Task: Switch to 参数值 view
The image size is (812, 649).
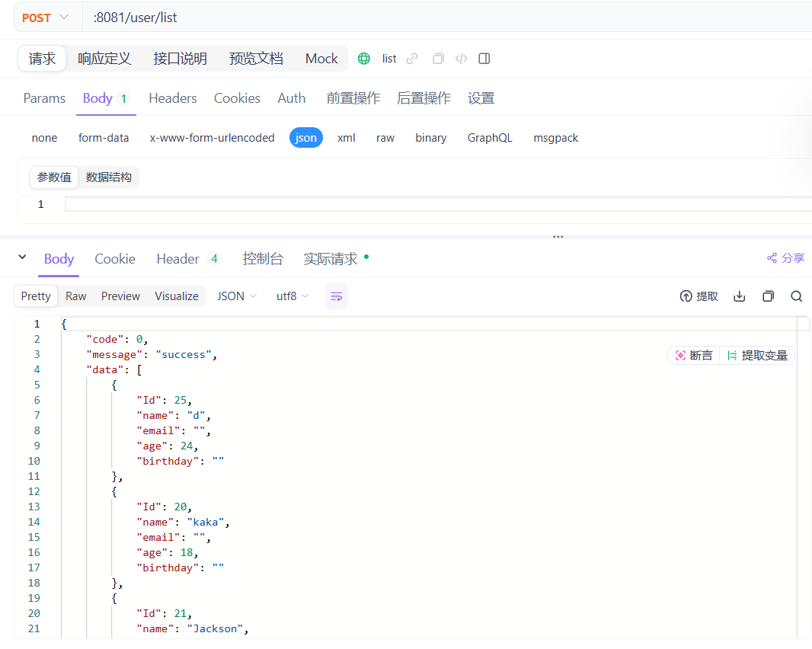Action: click(x=54, y=177)
